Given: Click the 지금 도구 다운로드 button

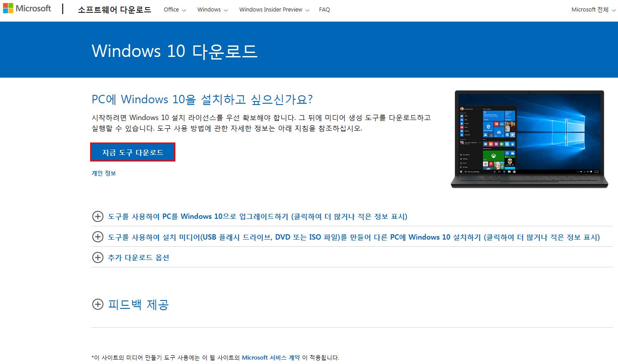Looking at the screenshot, I should (x=133, y=152).
